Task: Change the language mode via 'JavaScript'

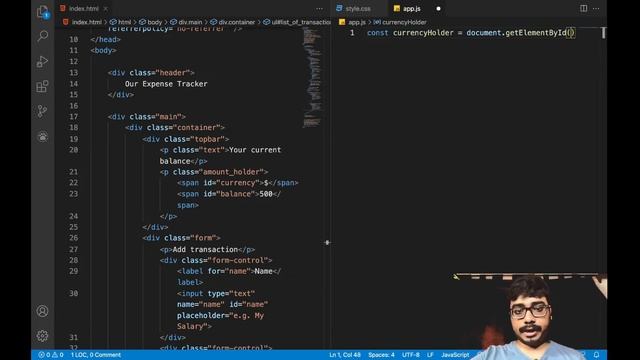Action: point(455,355)
